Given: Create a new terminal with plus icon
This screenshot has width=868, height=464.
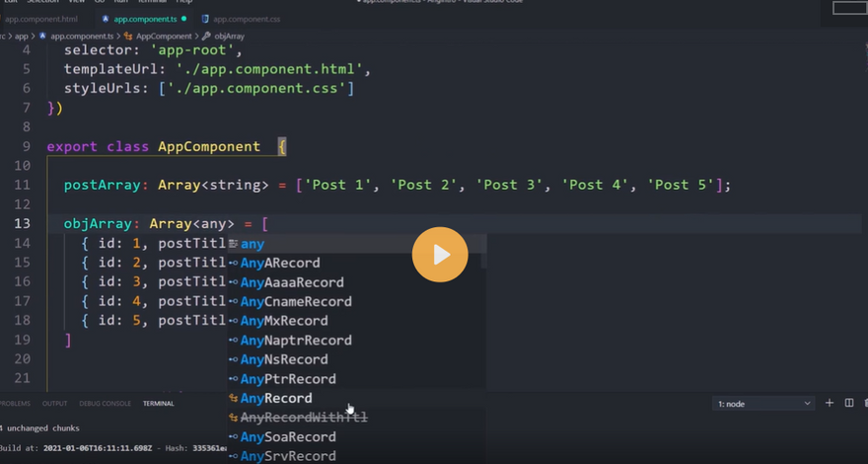Looking at the screenshot, I should pos(830,403).
